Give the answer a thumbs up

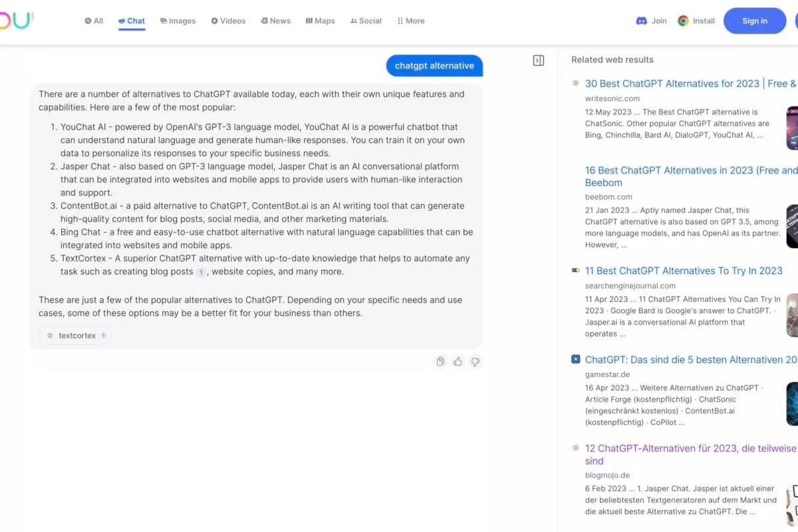pos(458,362)
